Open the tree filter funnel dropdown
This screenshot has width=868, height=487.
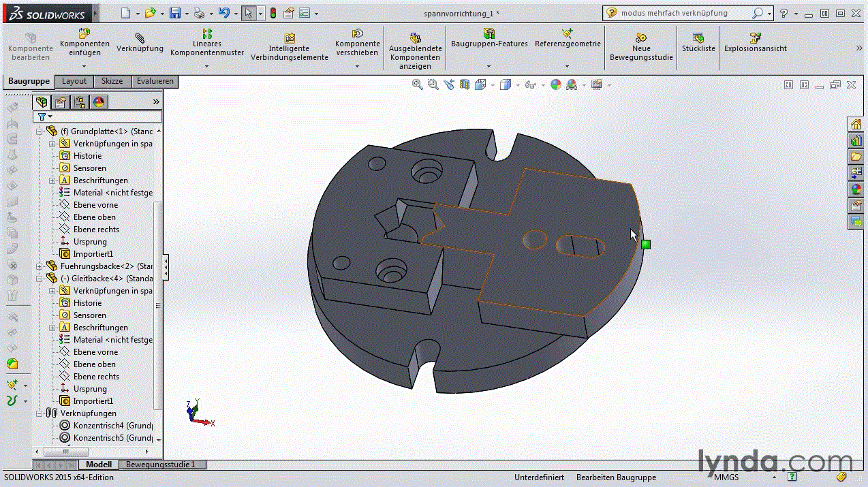[x=46, y=116]
